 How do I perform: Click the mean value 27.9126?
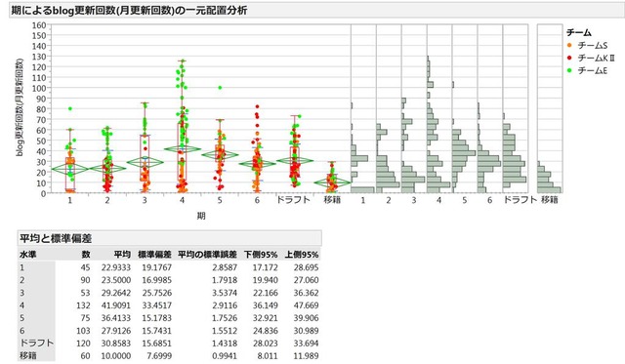[x=116, y=331]
